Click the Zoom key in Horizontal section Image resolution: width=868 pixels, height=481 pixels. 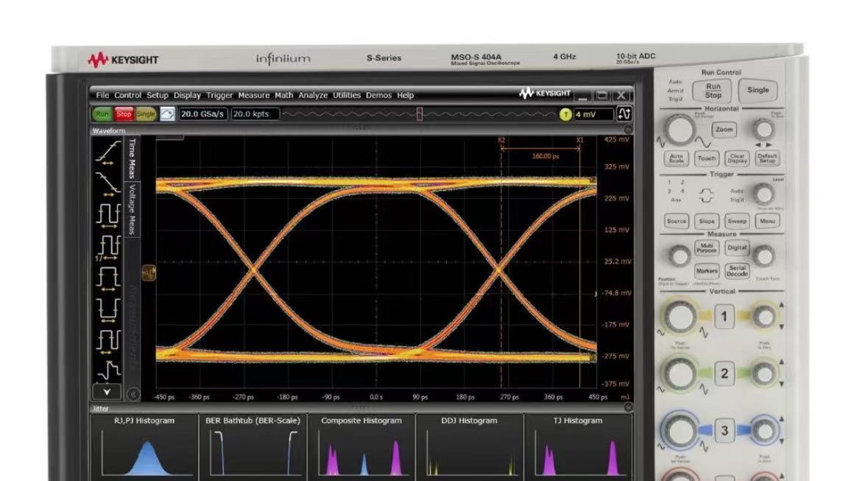(x=724, y=130)
